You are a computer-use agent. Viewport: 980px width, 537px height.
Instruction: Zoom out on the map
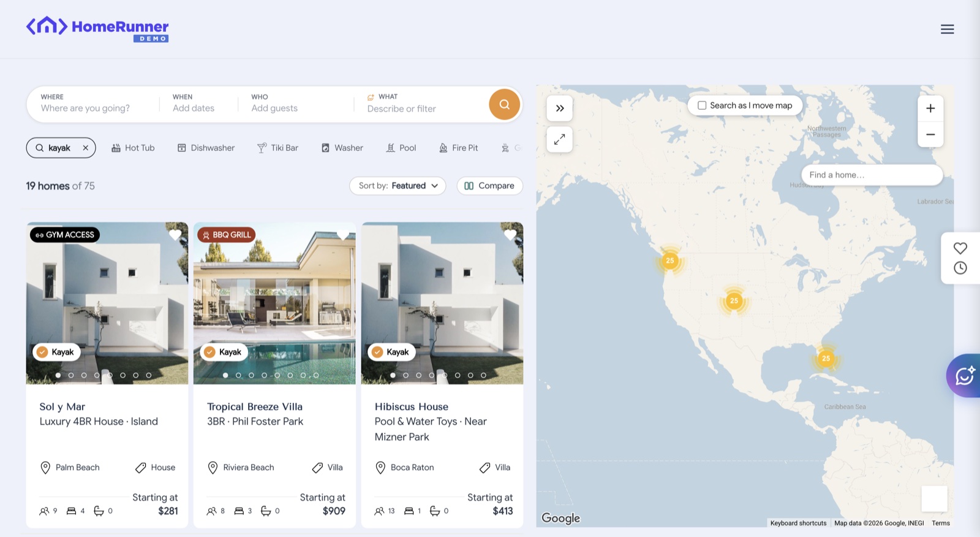coord(930,134)
